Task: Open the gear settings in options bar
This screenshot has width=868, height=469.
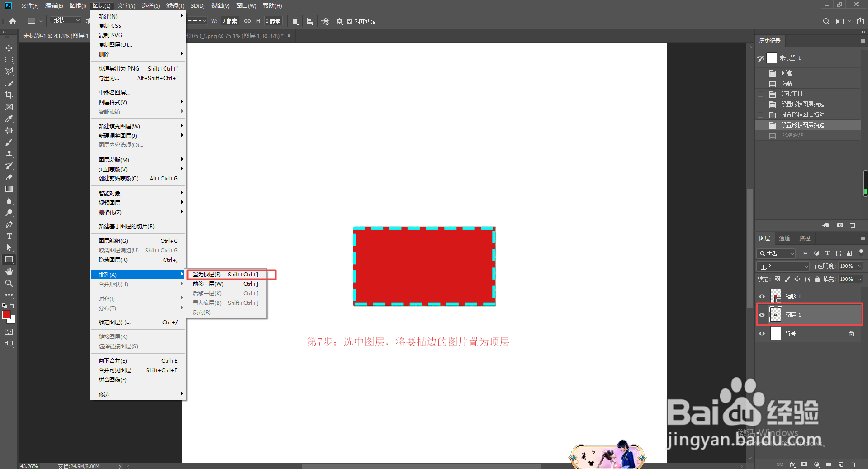Action: (340, 21)
